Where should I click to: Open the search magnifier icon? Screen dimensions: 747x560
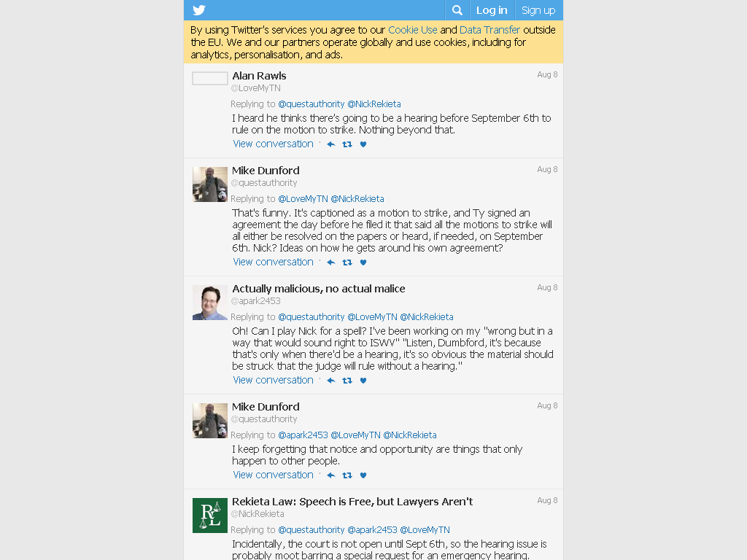pyautogui.click(x=457, y=10)
